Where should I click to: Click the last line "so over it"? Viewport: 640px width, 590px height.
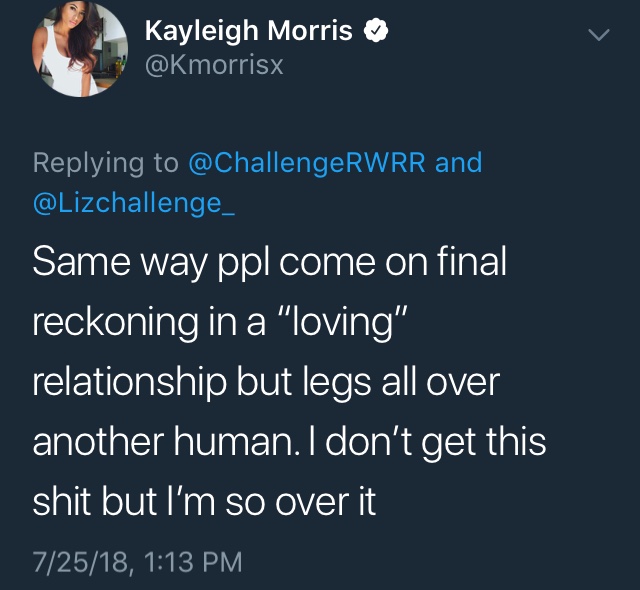300,502
